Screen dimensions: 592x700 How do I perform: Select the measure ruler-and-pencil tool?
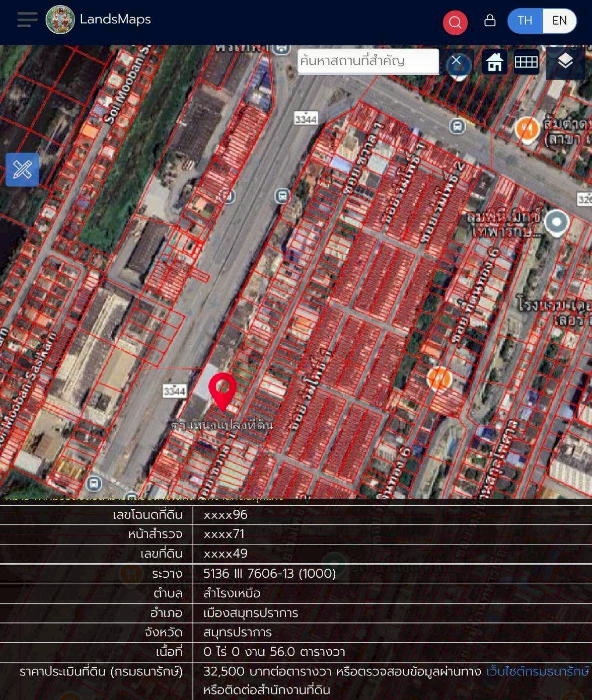(x=23, y=170)
